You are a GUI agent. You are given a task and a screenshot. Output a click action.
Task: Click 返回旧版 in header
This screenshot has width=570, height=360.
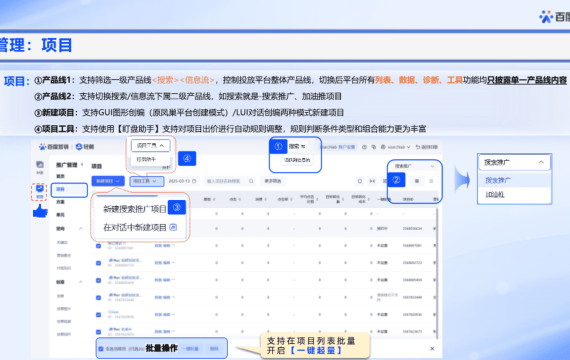(x=427, y=147)
